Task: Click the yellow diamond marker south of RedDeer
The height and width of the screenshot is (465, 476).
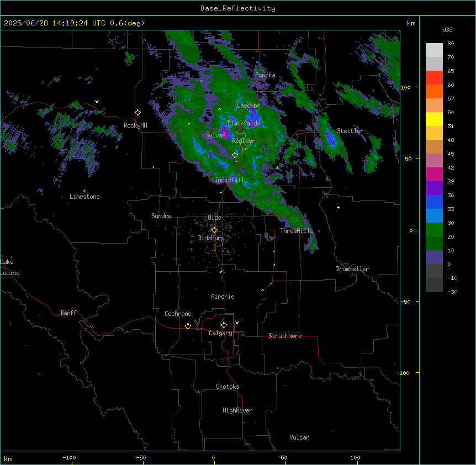Action: click(235, 155)
